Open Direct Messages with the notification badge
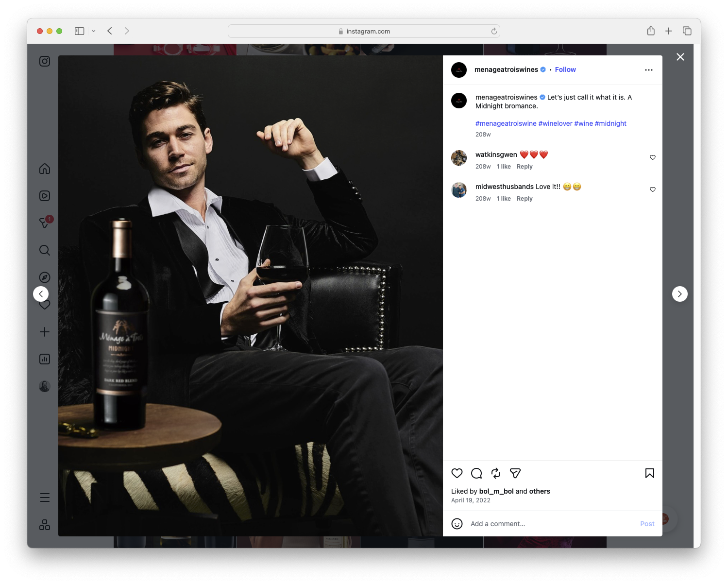 pos(44,223)
